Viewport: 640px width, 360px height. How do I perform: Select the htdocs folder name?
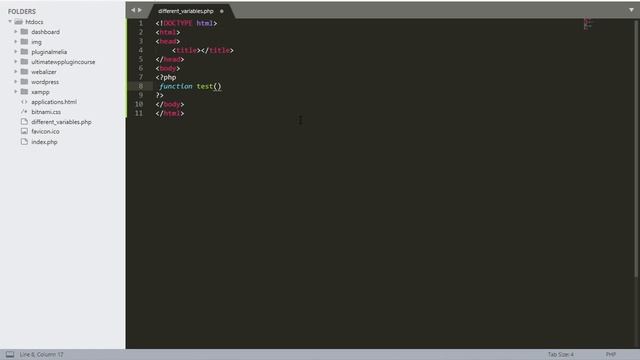(x=34, y=22)
